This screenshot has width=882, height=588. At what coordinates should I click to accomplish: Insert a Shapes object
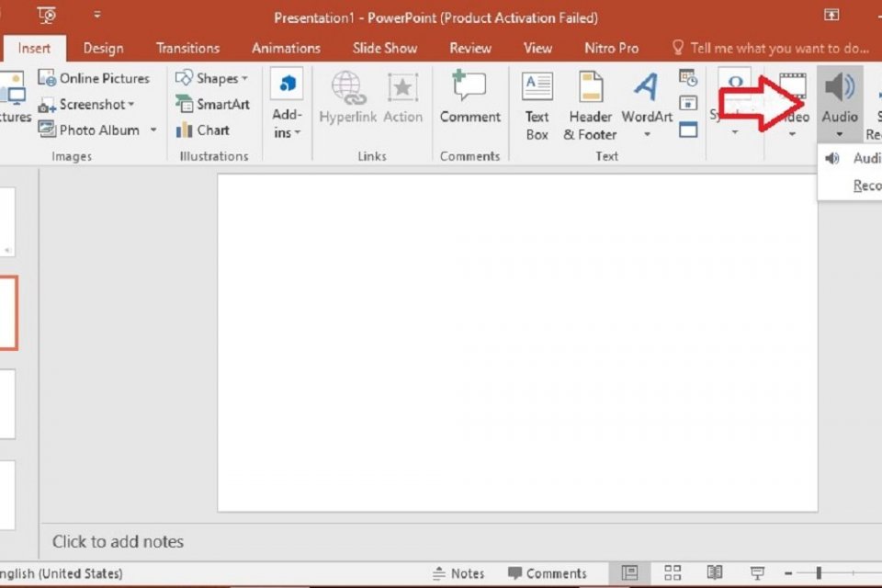coord(211,78)
